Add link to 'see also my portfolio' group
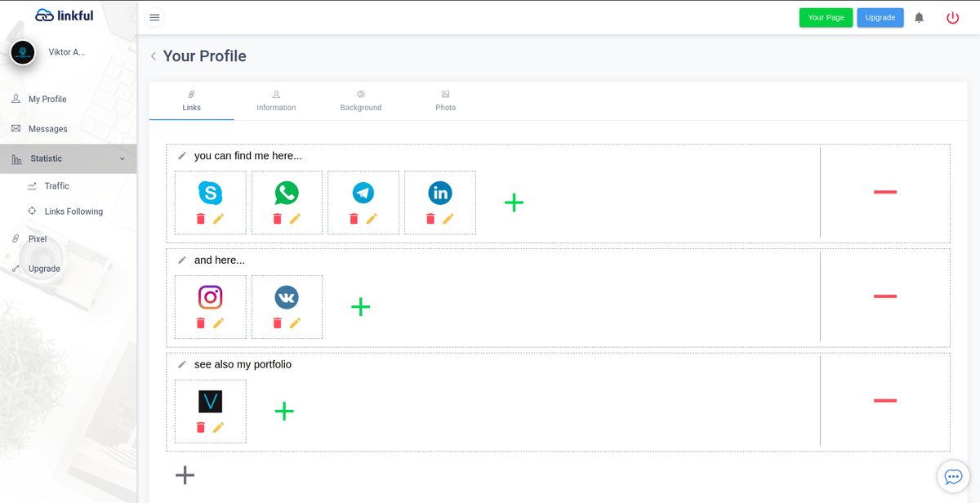The width and height of the screenshot is (980, 503). click(284, 411)
